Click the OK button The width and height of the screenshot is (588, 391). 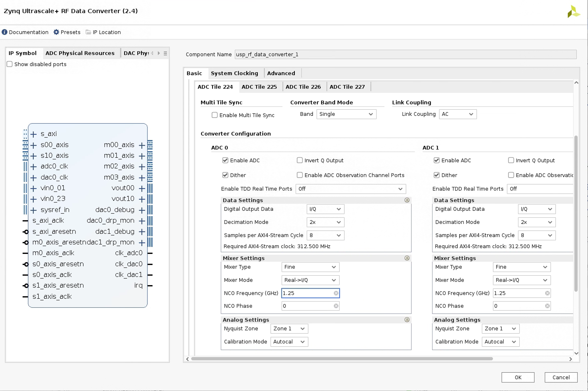pos(518,377)
